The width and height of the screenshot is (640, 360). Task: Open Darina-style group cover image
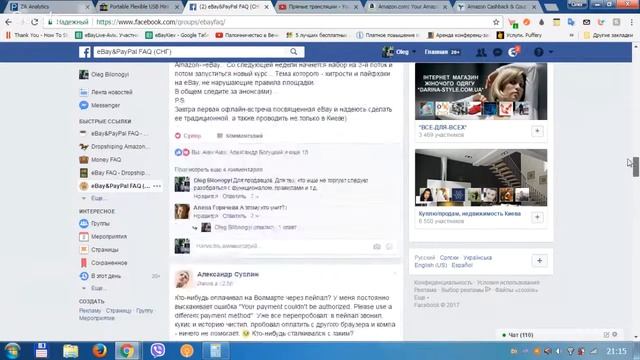click(x=481, y=91)
